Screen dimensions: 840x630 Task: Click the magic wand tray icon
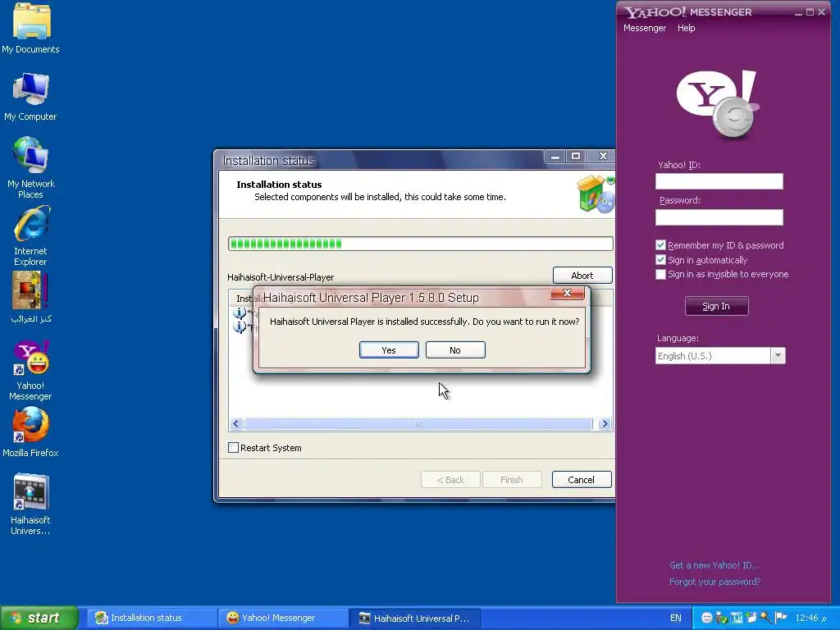coord(765,618)
